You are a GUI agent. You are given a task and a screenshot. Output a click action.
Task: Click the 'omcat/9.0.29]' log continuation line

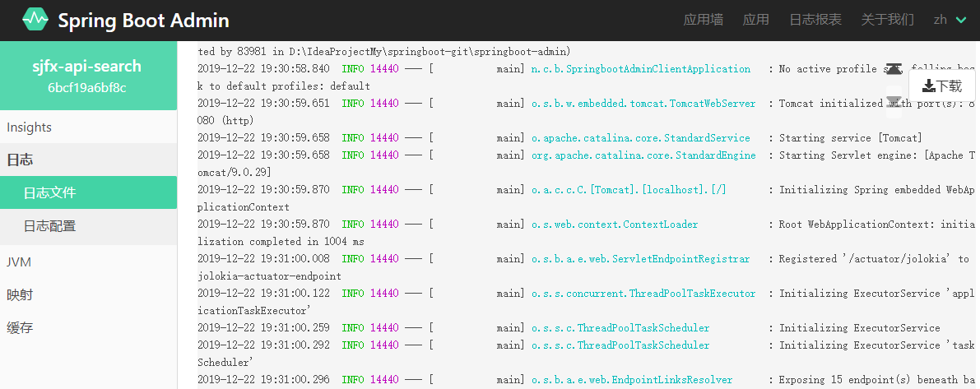(235, 173)
